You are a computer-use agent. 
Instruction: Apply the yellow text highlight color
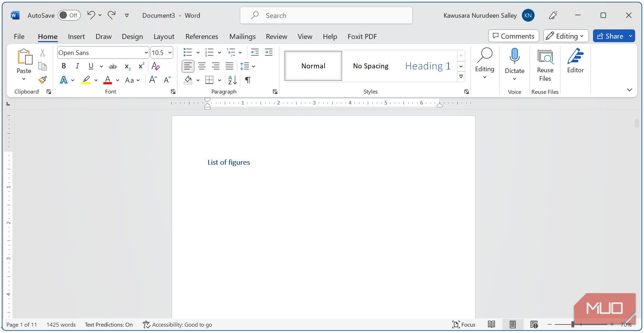pyautogui.click(x=86, y=80)
